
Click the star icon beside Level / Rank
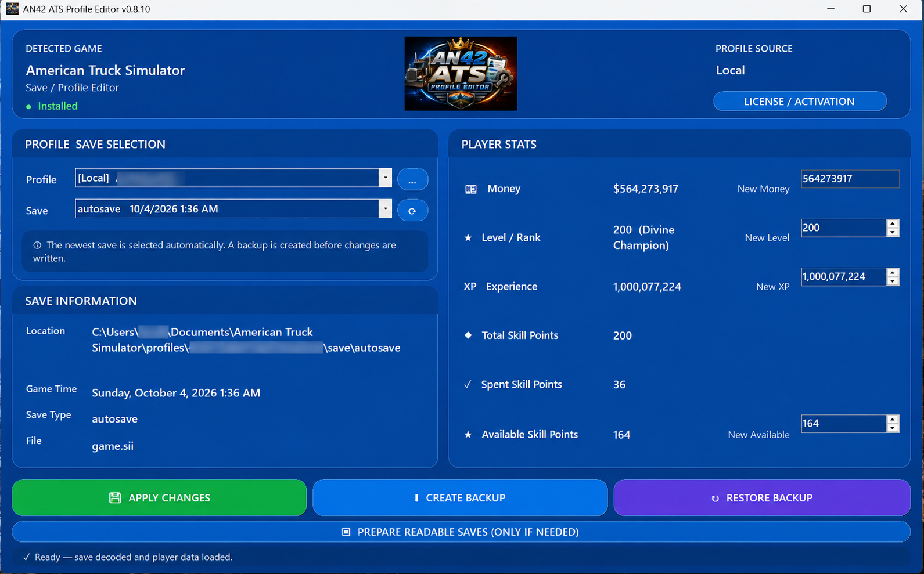468,237
